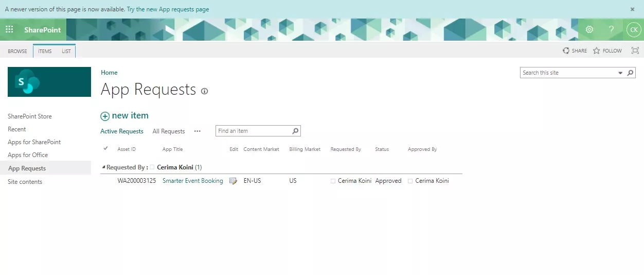Open the Settings gear menu

(x=589, y=30)
